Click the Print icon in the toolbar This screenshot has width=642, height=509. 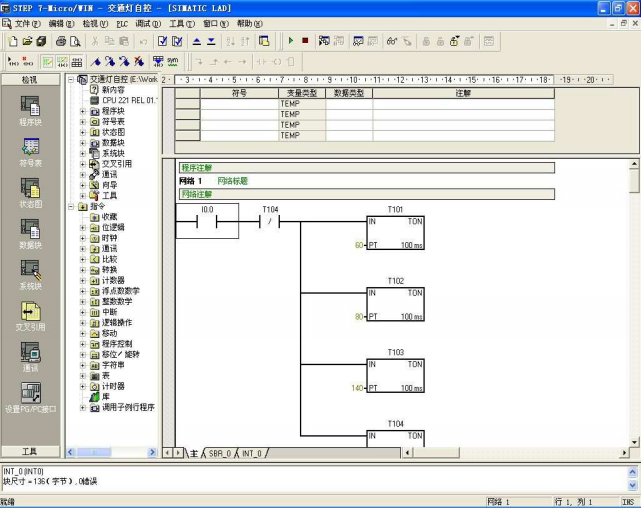[61, 41]
